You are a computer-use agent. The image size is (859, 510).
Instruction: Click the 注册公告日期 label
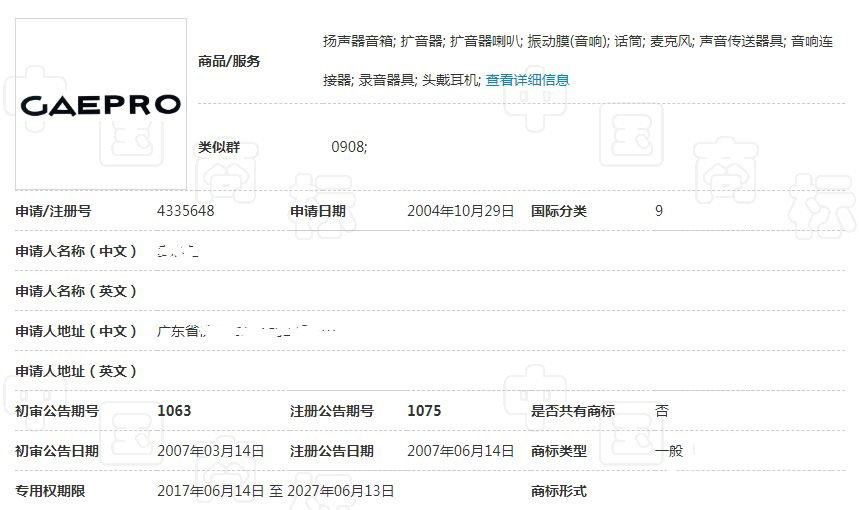(331, 451)
